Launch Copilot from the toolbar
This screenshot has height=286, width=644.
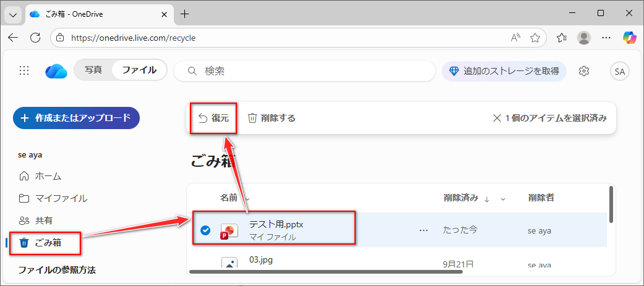click(x=629, y=38)
